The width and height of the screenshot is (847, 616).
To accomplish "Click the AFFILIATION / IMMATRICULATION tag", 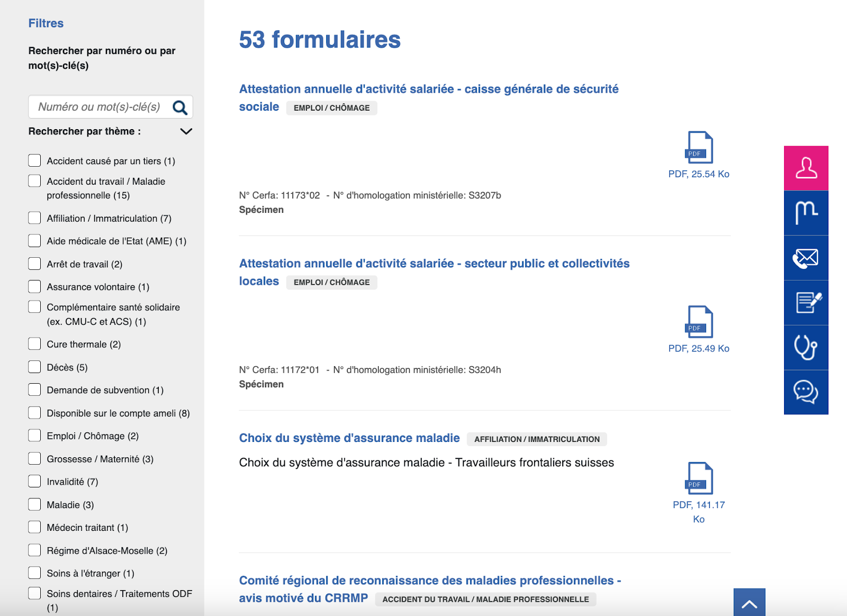I will click(537, 439).
